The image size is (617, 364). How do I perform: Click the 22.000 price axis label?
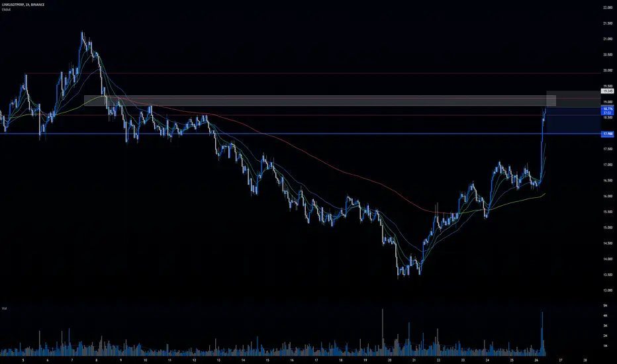[608, 7]
